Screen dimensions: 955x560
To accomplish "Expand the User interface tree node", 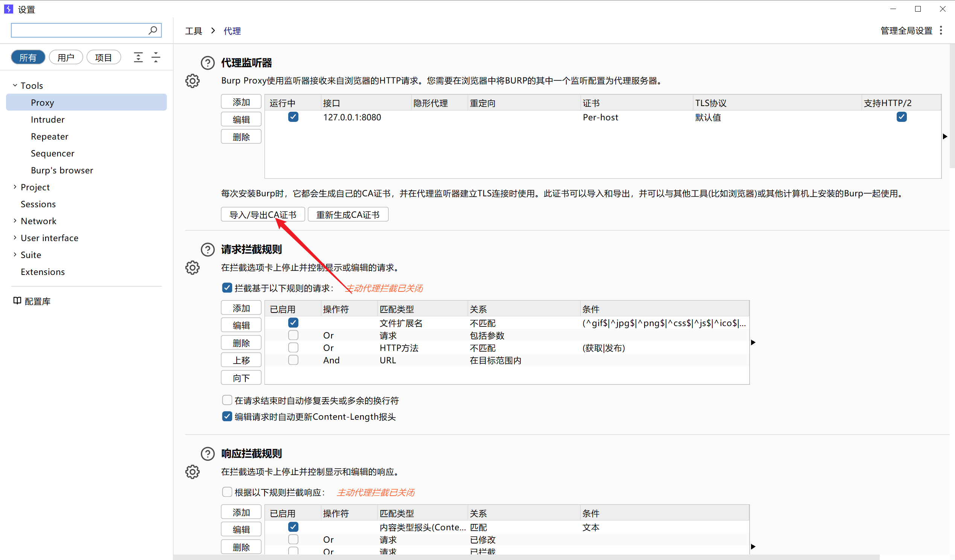I will tap(15, 238).
